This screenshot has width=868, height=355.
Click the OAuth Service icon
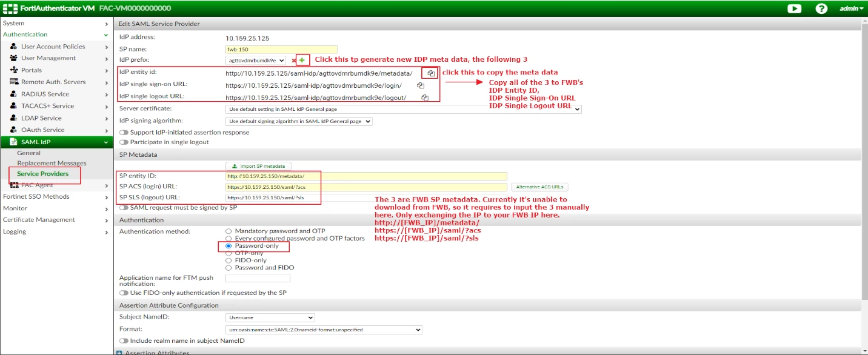pos(14,130)
